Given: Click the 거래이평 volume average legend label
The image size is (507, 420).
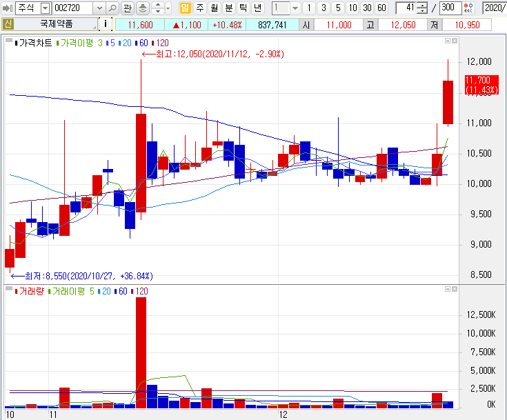Looking at the screenshot, I should pyautogui.click(x=68, y=291).
